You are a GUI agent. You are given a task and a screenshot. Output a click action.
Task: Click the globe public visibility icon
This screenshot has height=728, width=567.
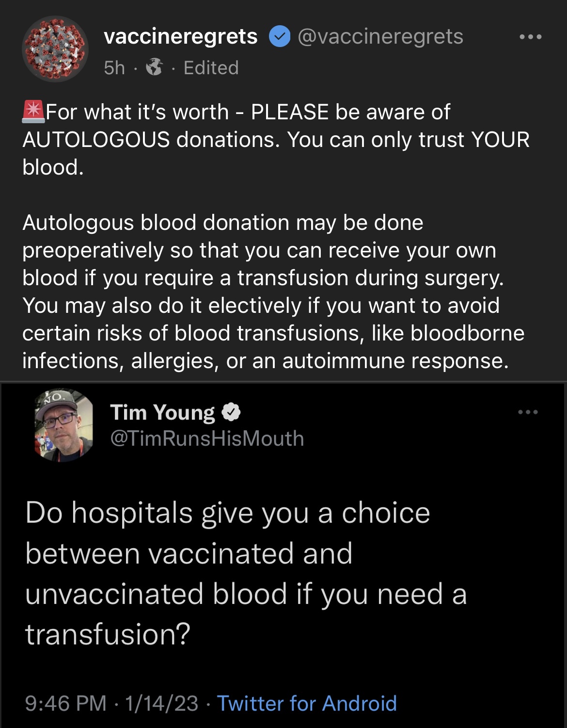click(154, 67)
